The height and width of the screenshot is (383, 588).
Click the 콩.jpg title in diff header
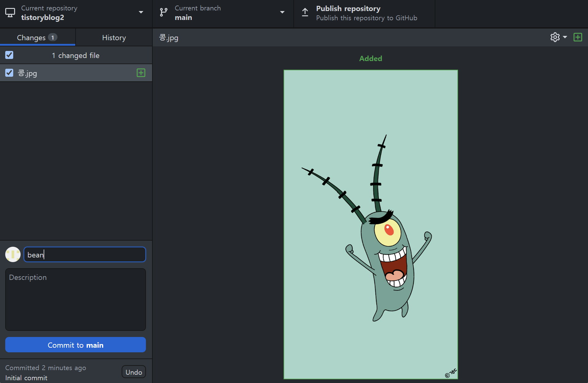click(x=169, y=38)
